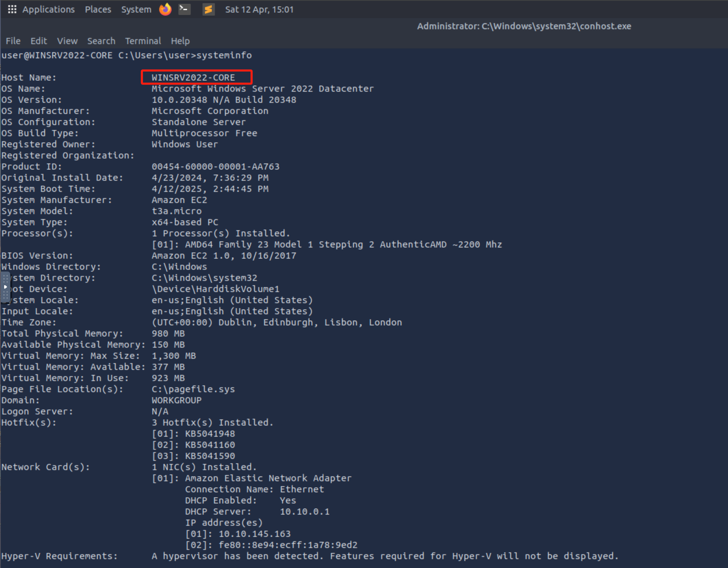Open the terminal Search menu
Screen dimensions: 728x568
click(101, 41)
